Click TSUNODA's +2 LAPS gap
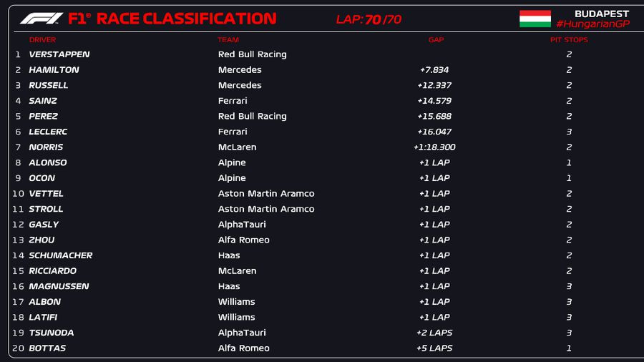The height and width of the screenshot is (362, 644). coord(434,333)
